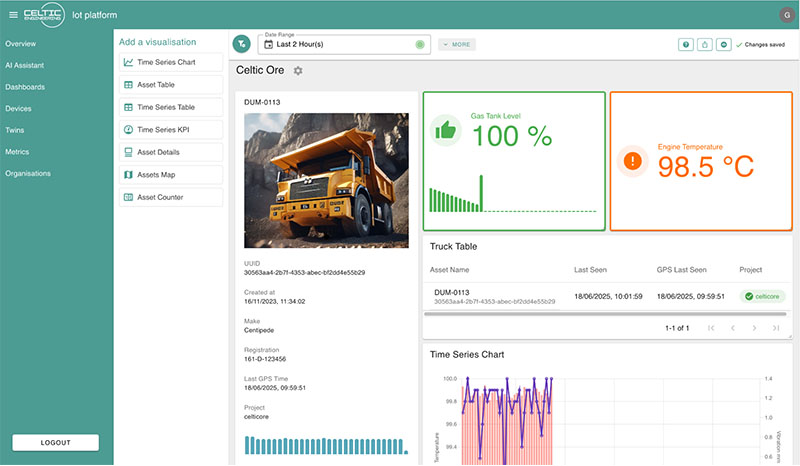Screen dimensions: 800x466
Task: Go to last page of Truck Table
Action: coord(776,328)
